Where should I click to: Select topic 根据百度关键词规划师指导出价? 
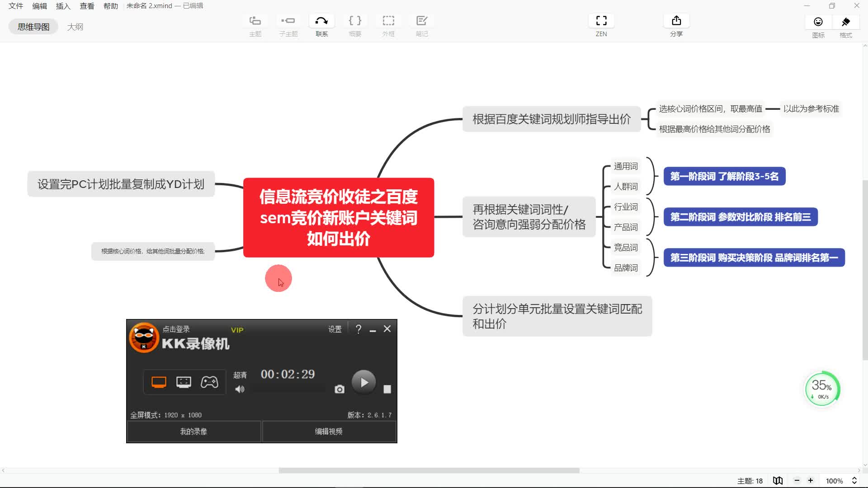[x=552, y=119]
